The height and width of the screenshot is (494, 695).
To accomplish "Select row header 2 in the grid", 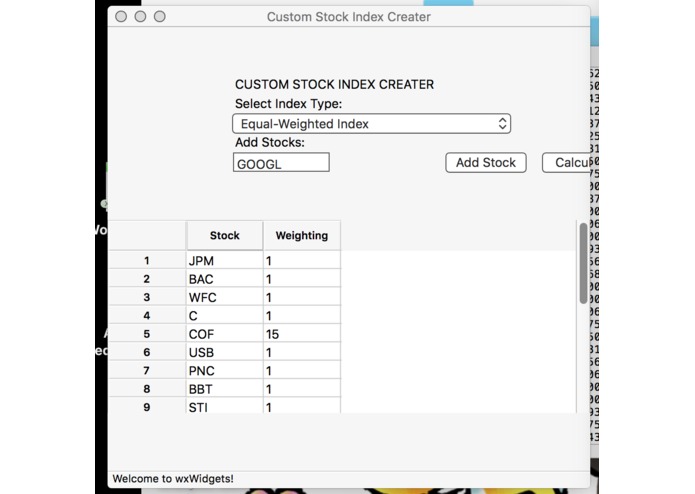I will 147,279.
